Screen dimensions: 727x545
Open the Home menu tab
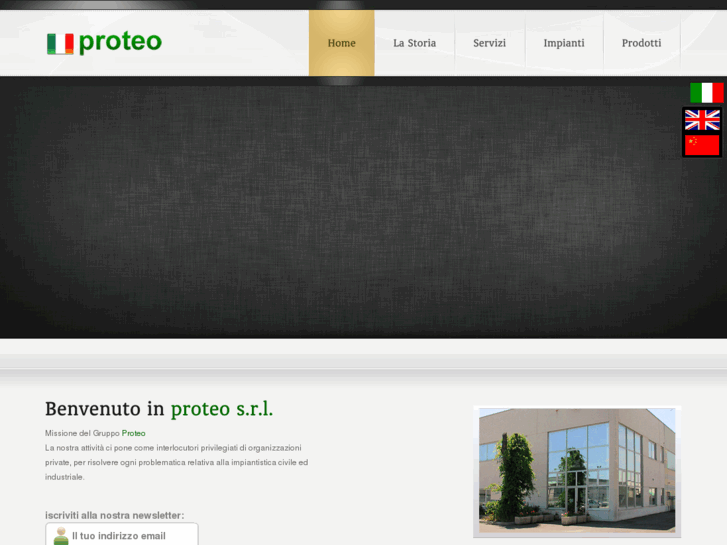pos(342,43)
